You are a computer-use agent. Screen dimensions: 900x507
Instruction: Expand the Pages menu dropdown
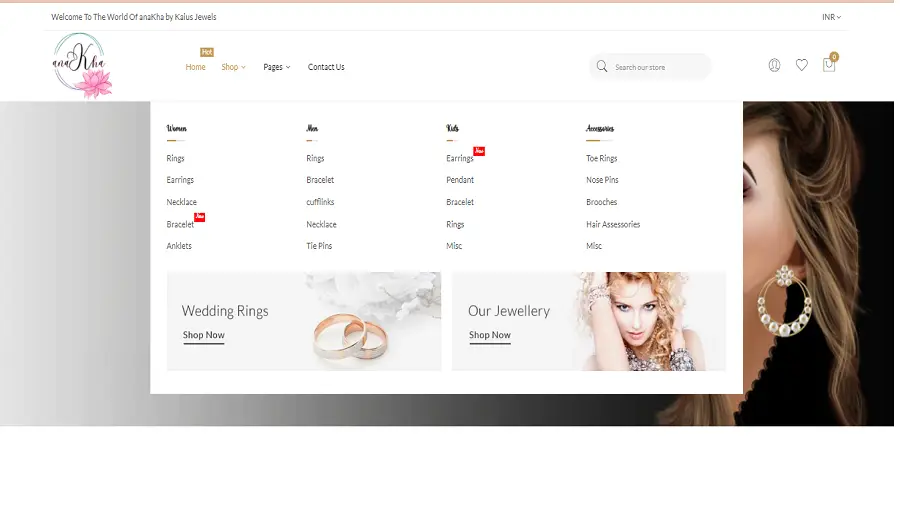click(x=276, y=67)
